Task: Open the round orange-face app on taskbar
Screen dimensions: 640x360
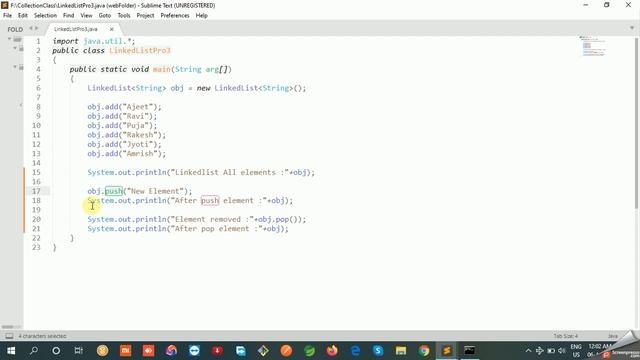Action: coord(286,351)
